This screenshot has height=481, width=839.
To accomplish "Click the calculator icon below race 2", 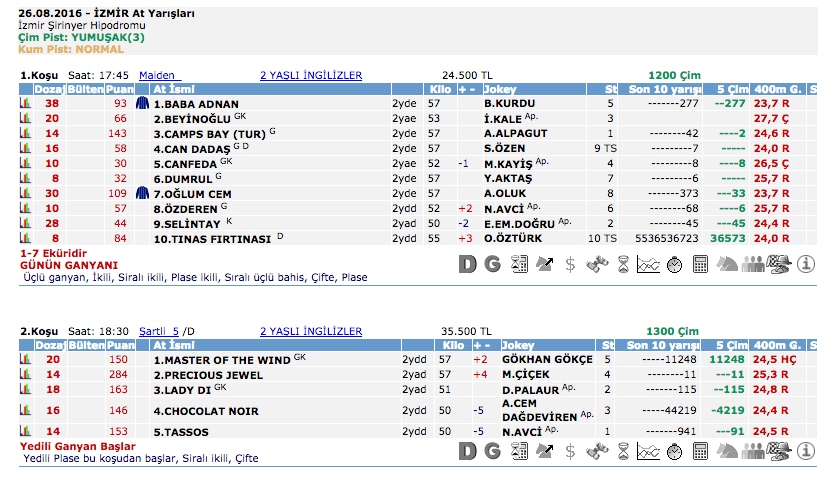I will (700, 451).
